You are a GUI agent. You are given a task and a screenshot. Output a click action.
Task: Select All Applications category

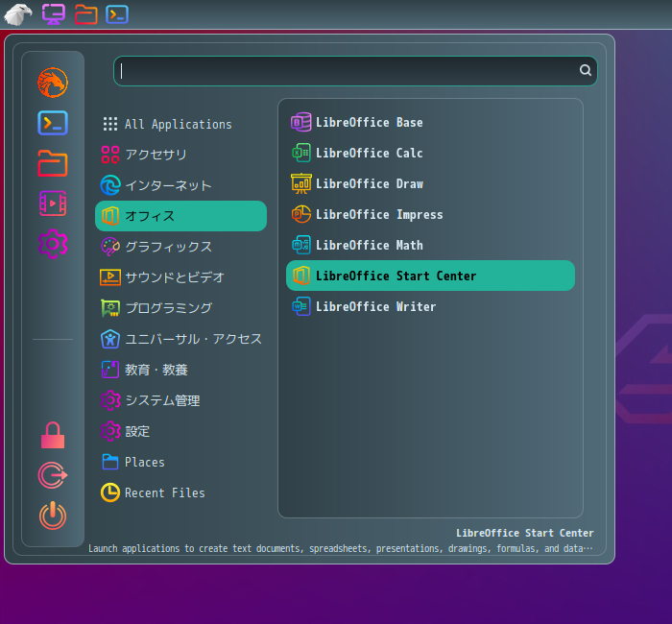[180, 124]
